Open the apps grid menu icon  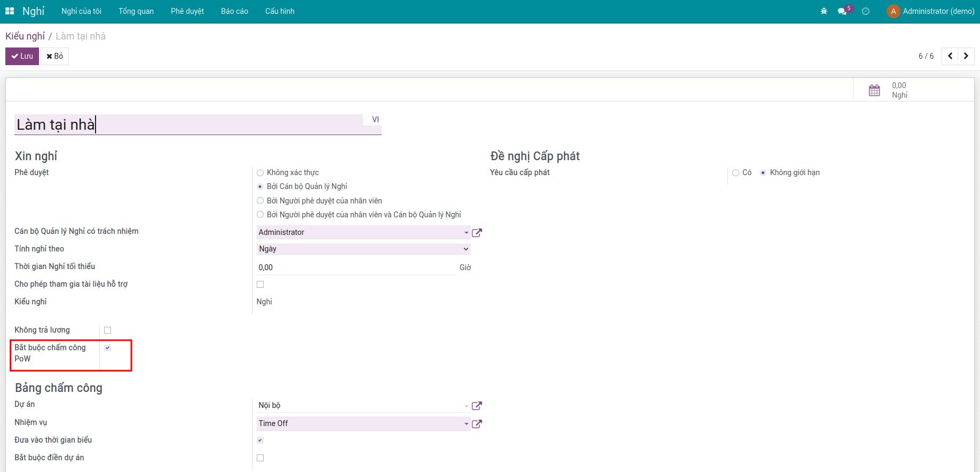pyautogui.click(x=10, y=11)
